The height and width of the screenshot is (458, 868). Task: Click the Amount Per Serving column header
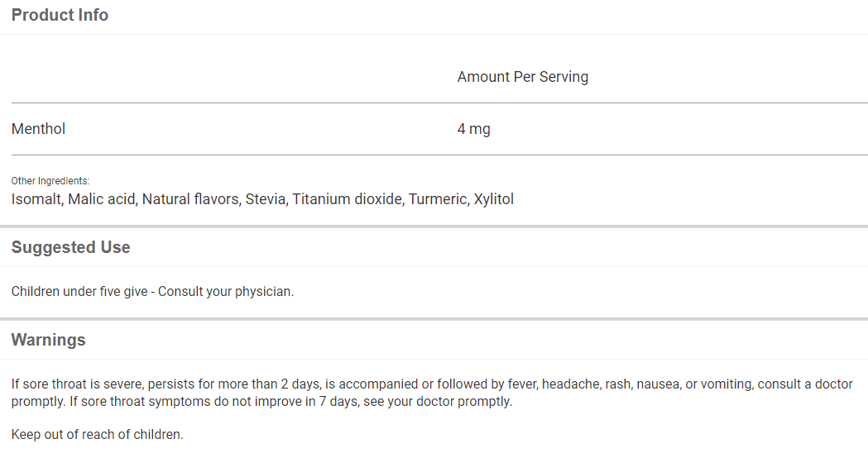click(522, 77)
